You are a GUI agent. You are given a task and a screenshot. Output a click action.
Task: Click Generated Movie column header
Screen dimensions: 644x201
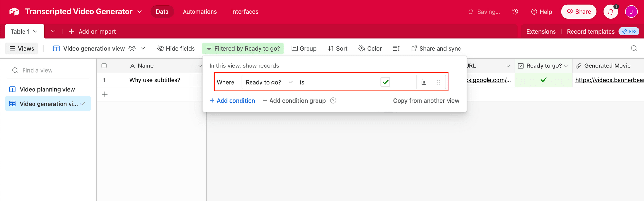point(608,66)
